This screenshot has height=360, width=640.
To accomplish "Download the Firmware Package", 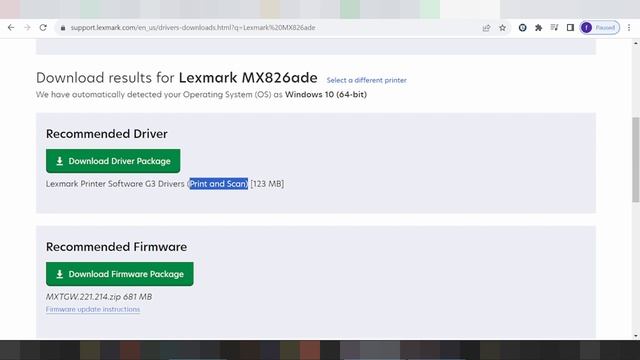I will (120, 274).
